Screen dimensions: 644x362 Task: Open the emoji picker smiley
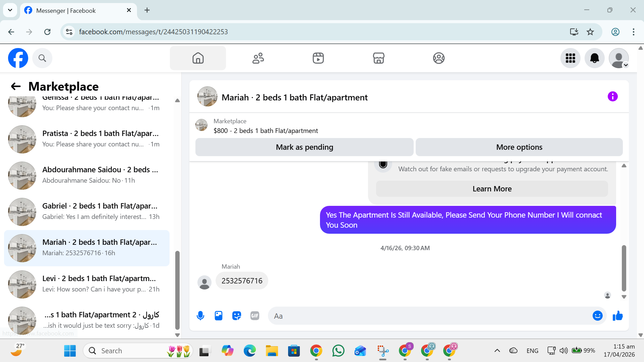click(598, 316)
